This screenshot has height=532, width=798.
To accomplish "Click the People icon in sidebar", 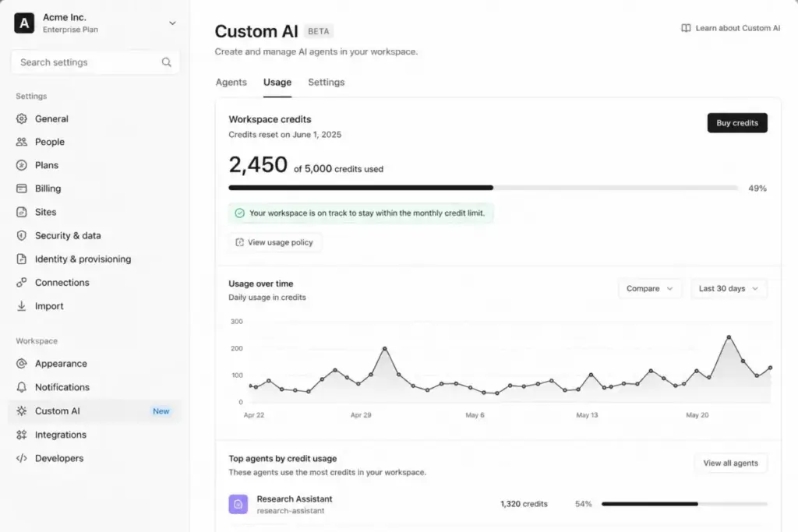I will [x=21, y=142].
